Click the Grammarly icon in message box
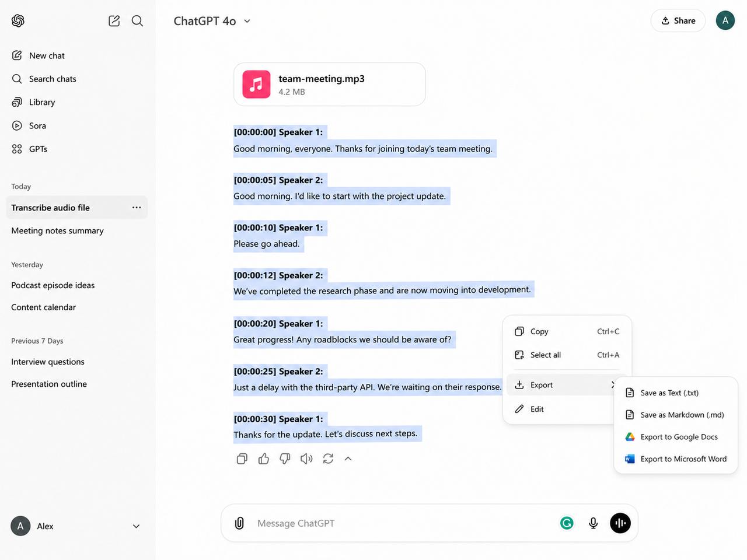 567,523
